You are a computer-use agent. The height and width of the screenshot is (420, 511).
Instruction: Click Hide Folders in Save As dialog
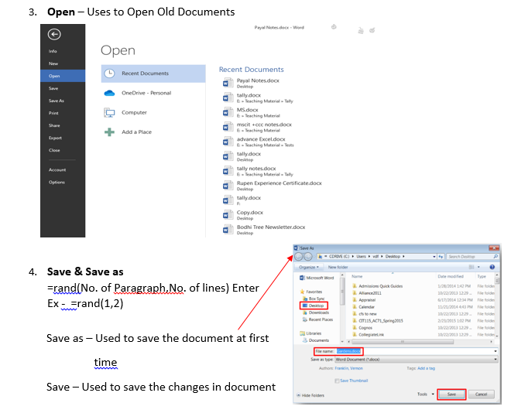tap(310, 395)
